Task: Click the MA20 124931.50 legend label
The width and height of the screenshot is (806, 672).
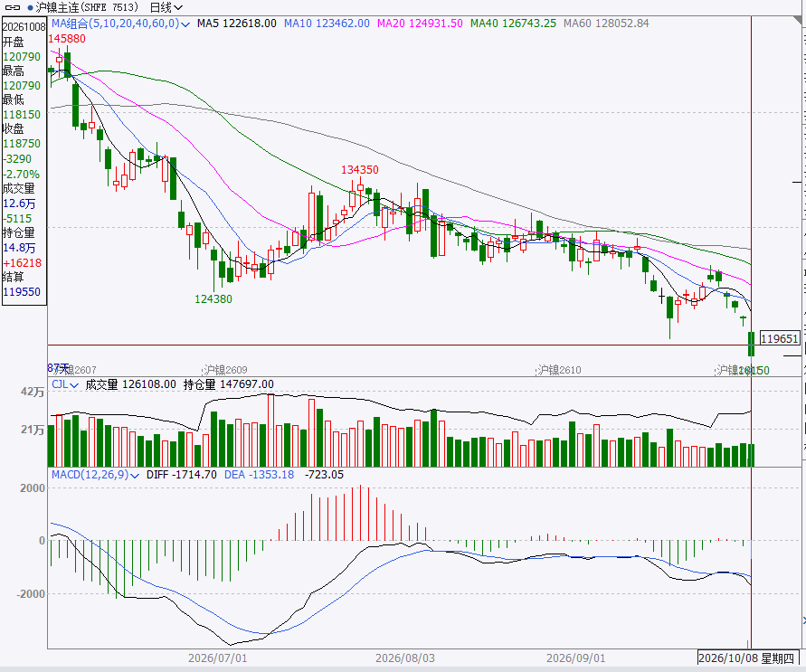Action: tap(420, 24)
